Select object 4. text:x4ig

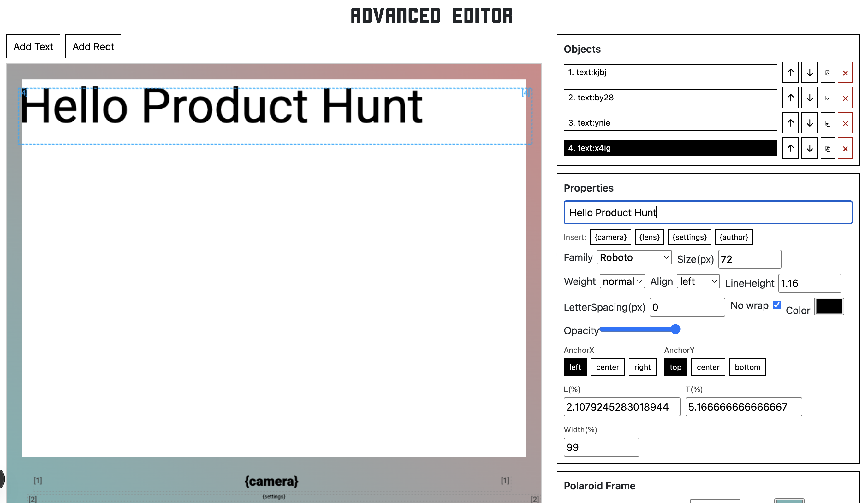[670, 148]
